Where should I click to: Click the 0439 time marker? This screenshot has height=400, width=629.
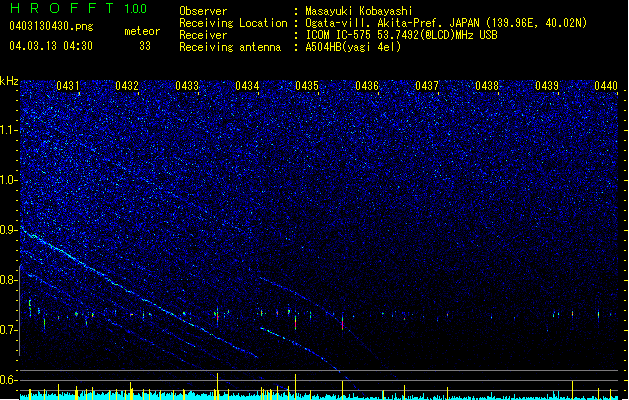pos(547,86)
